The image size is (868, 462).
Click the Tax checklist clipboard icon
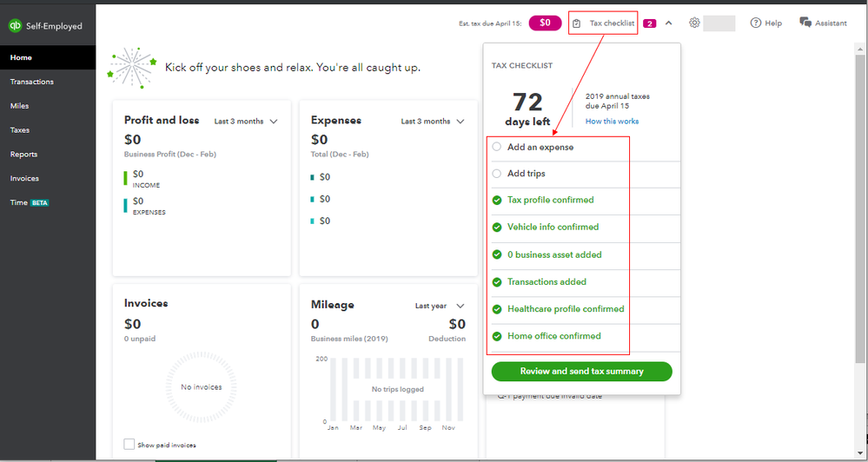point(577,23)
